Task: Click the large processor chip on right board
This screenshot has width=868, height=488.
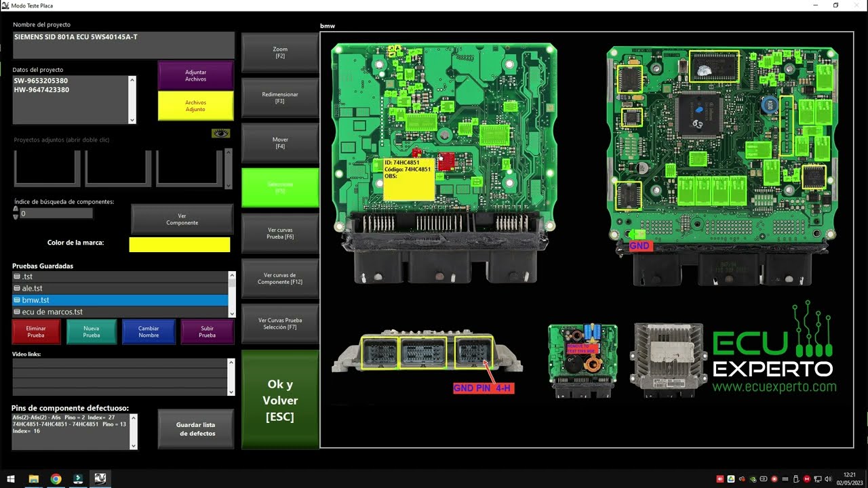Action: [x=700, y=115]
